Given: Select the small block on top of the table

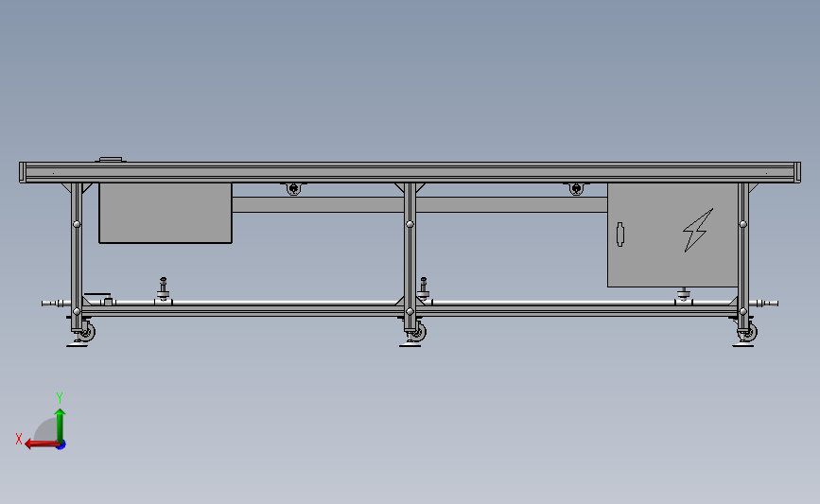Looking at the screenshot, I should click(111, 159).
